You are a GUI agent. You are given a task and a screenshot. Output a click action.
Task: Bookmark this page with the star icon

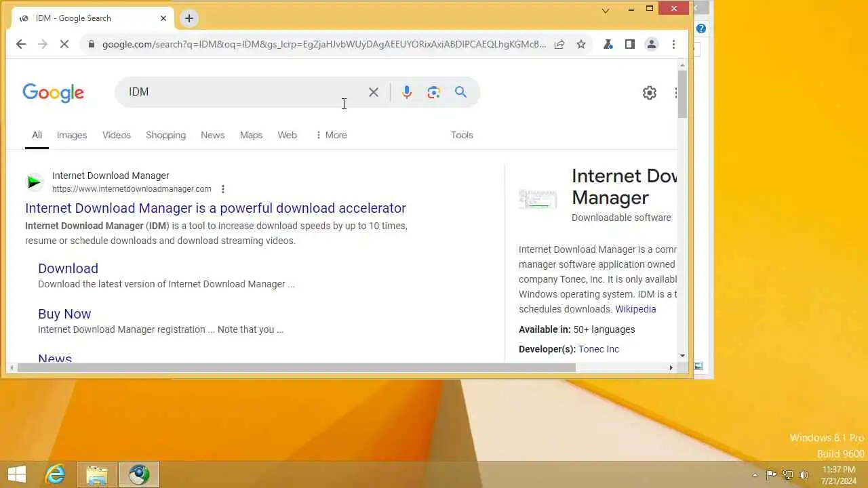(581, 44)
